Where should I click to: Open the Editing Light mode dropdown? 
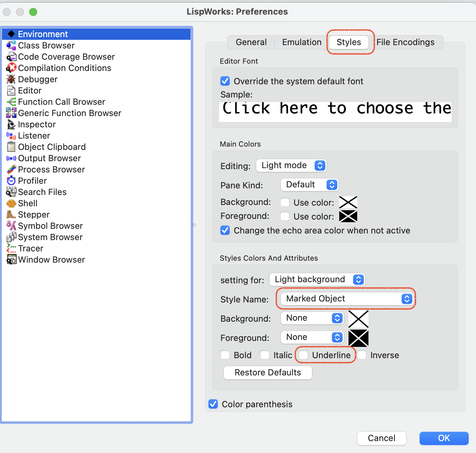pyautogui.click(x=291, y=165)
